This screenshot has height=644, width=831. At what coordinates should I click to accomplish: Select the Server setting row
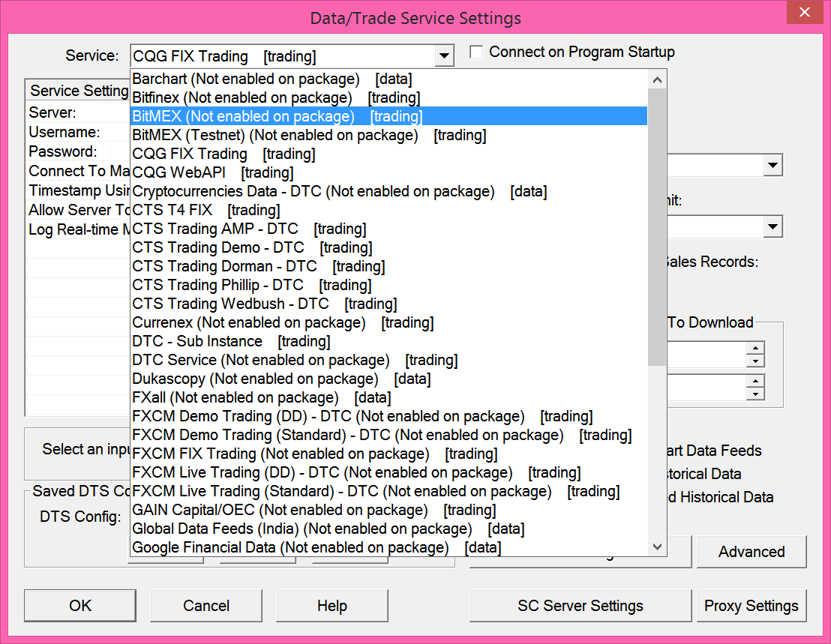(79, 112)
